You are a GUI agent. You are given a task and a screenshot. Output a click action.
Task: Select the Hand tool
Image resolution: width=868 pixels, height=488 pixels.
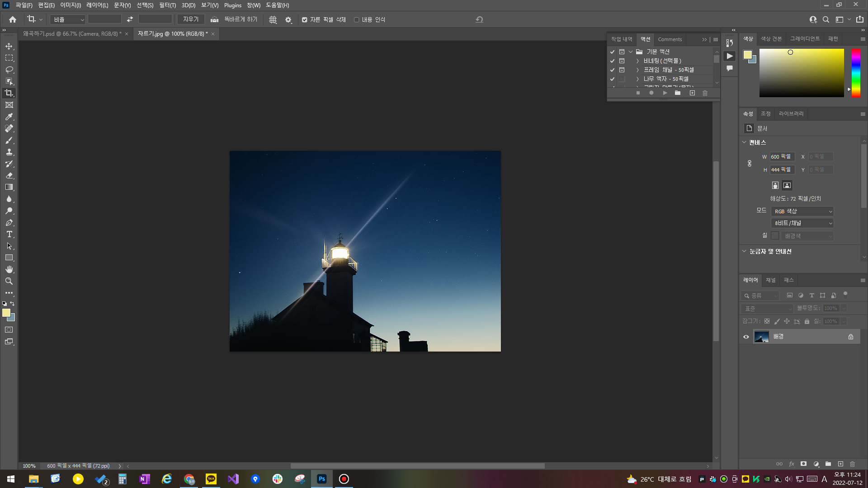tap(9, 269)
